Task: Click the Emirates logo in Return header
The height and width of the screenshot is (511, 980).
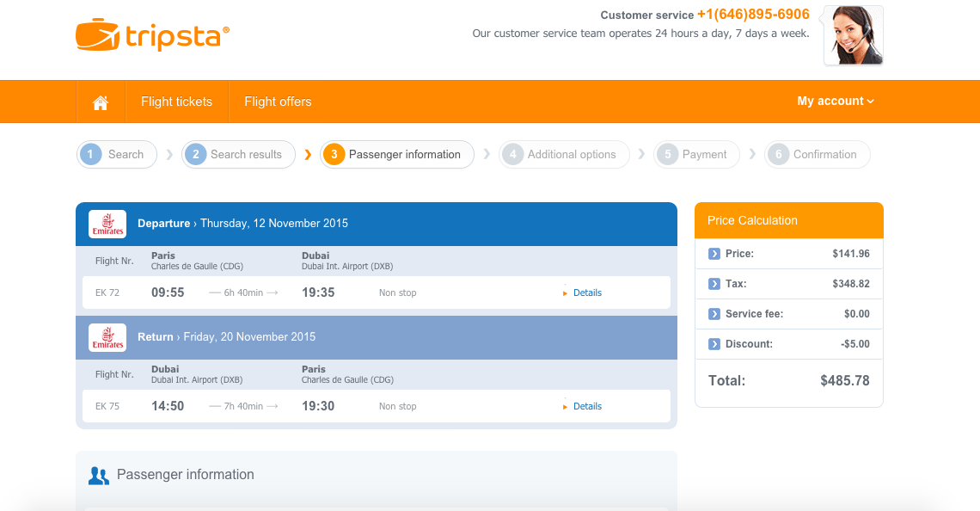Action: click(107, 338)
